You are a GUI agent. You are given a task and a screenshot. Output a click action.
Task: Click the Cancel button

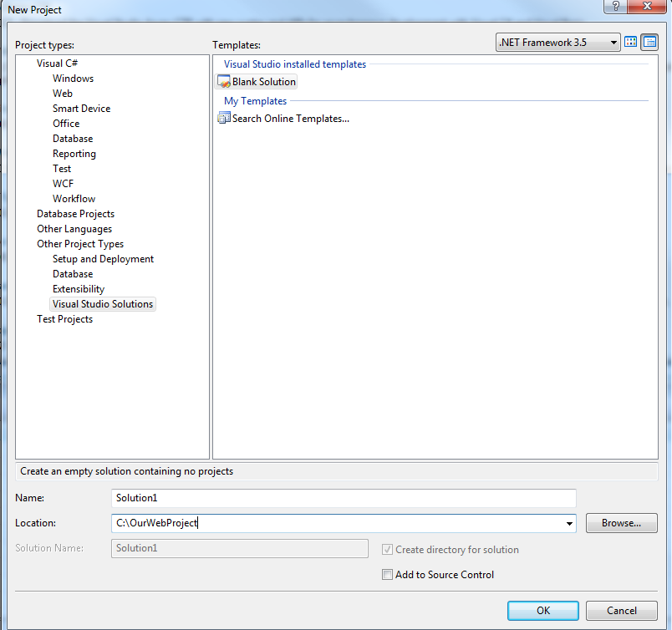[621, 610]
